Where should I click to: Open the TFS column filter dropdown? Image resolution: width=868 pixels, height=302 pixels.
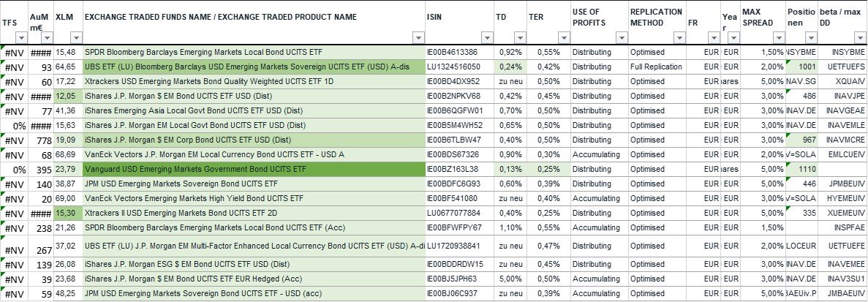click(x=21, y=38)
